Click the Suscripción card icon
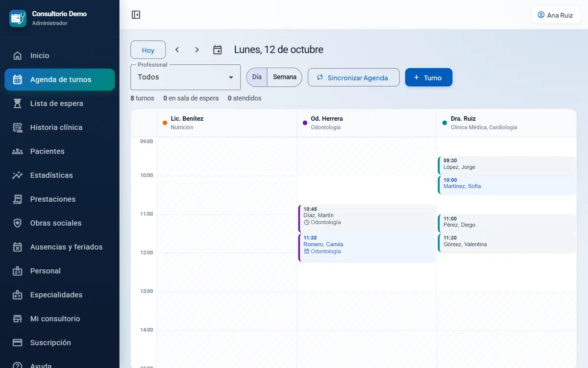Image resolution: width=588 pixels, height=368 pixels. click(18, 342)
